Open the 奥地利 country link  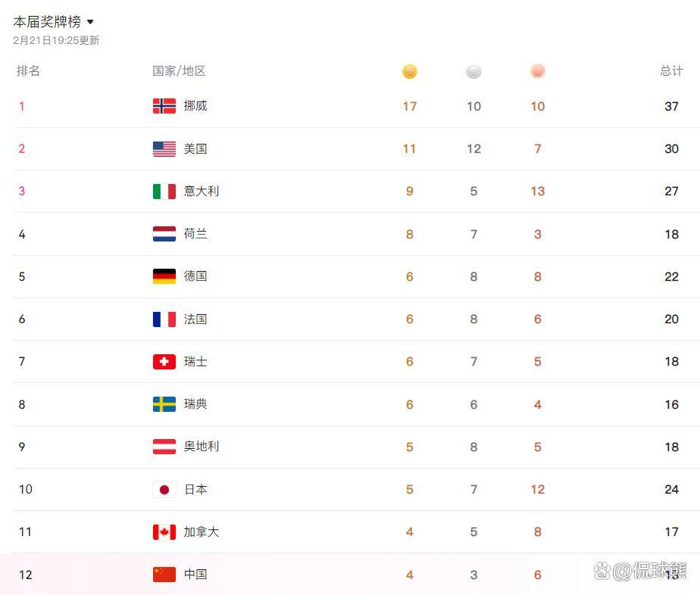(202, 447)
